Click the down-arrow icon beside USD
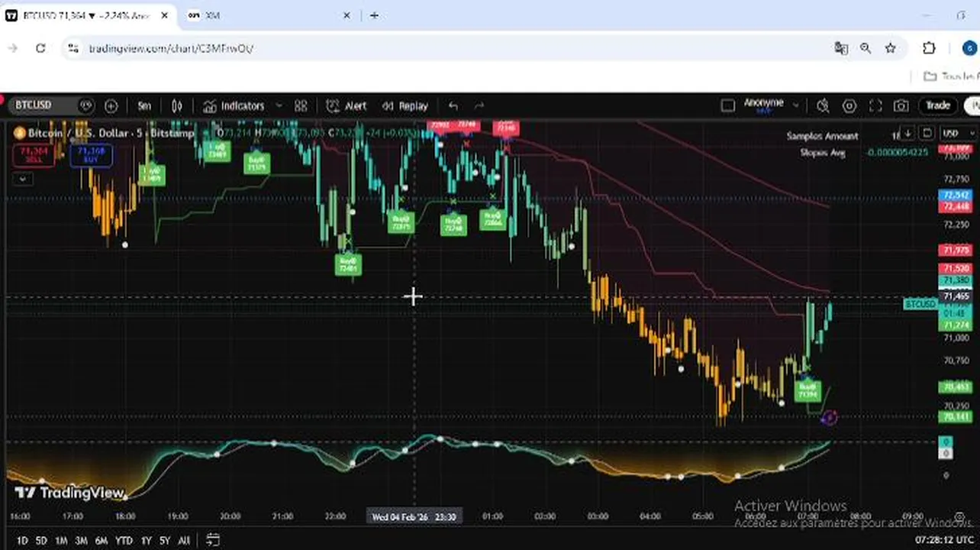This screenshot has width=980, height=550. point(907,133)
